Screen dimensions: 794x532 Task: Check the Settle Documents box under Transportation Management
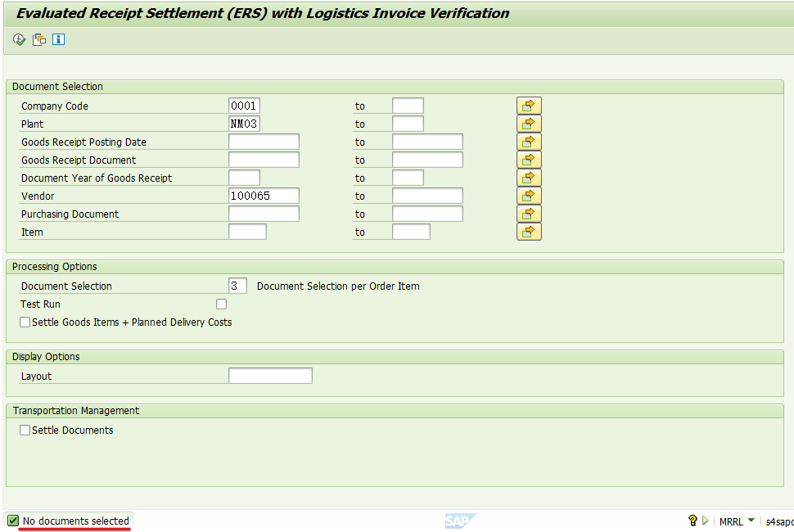[25, 430]
